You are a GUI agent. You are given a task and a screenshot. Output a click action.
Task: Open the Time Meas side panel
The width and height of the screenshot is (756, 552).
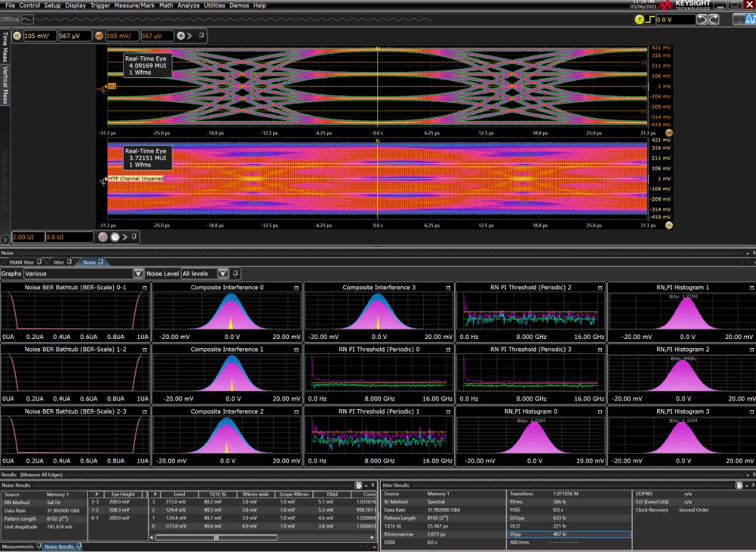point(5,47)
